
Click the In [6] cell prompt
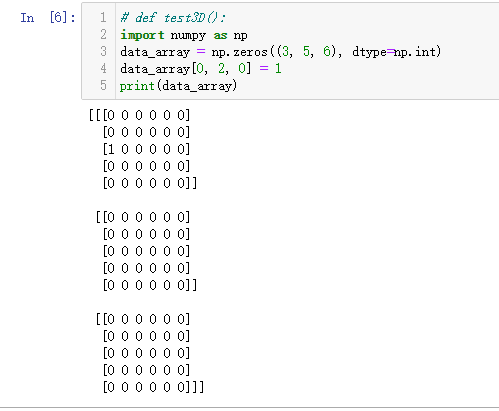(x=48, y=17)
